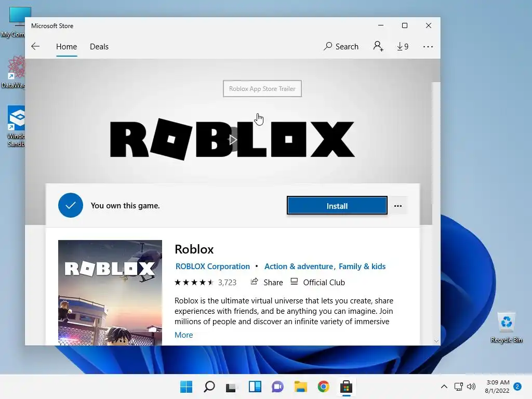The height and width of the screenshot is (399, 532).
Task: Click the Roblox App Store Trailer label
Action: click(x=262, y=88)
